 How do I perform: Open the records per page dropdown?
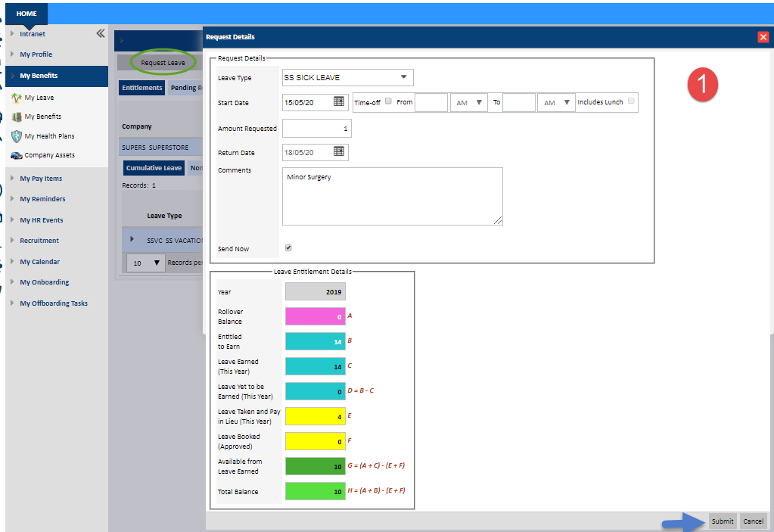click(x=145, y=263)
